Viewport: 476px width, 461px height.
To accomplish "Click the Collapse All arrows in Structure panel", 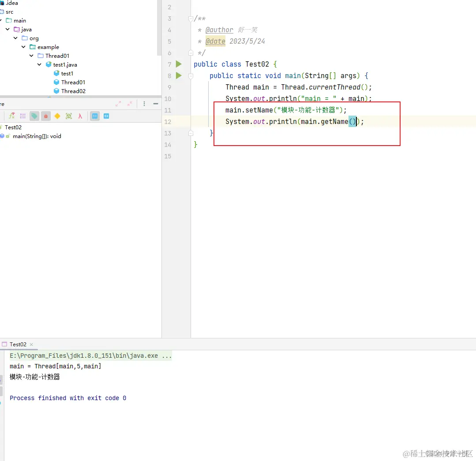I will 130,104.
